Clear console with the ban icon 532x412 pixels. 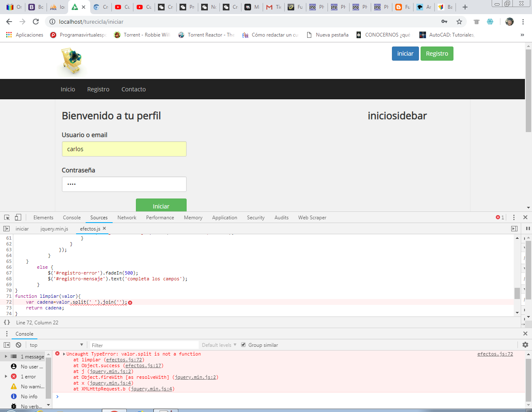pos(19,345)
